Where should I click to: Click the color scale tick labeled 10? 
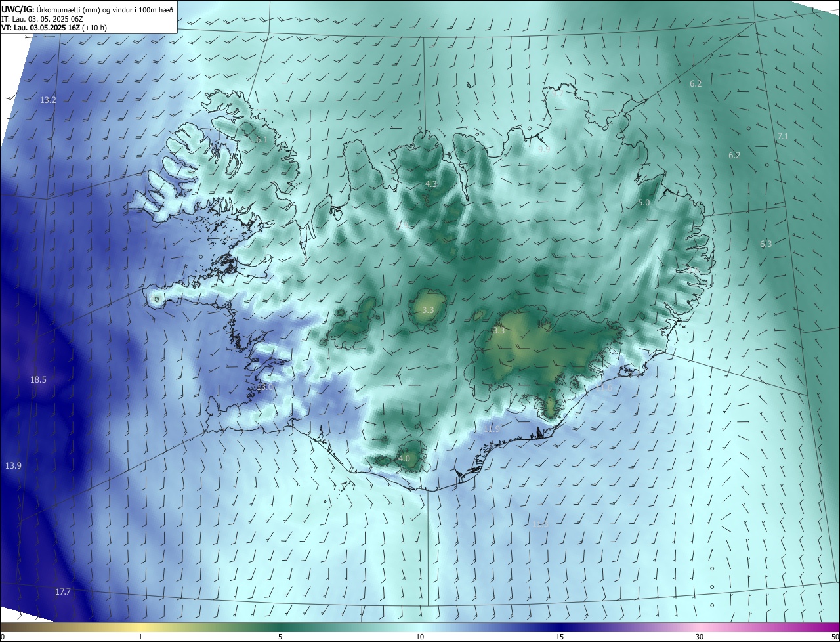click(x=420, y=637)
